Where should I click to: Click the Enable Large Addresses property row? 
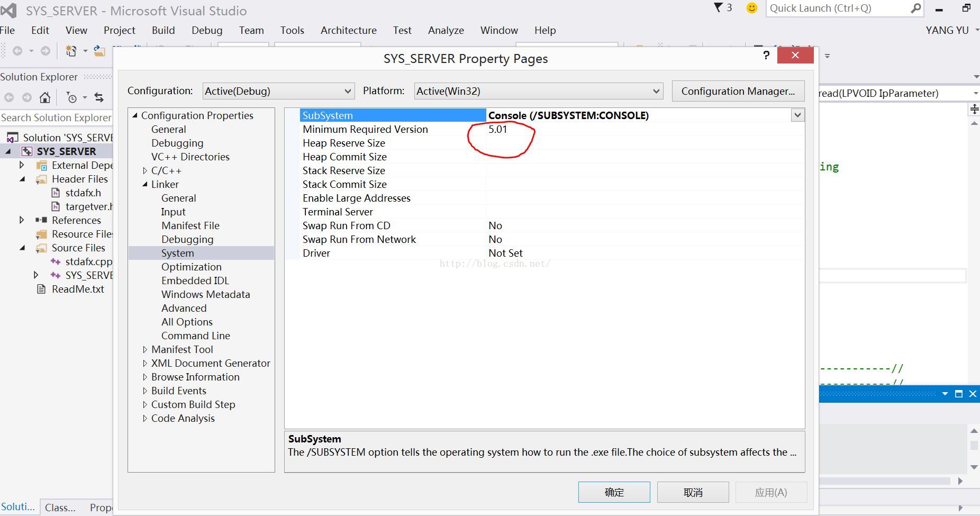pos(552,198)
